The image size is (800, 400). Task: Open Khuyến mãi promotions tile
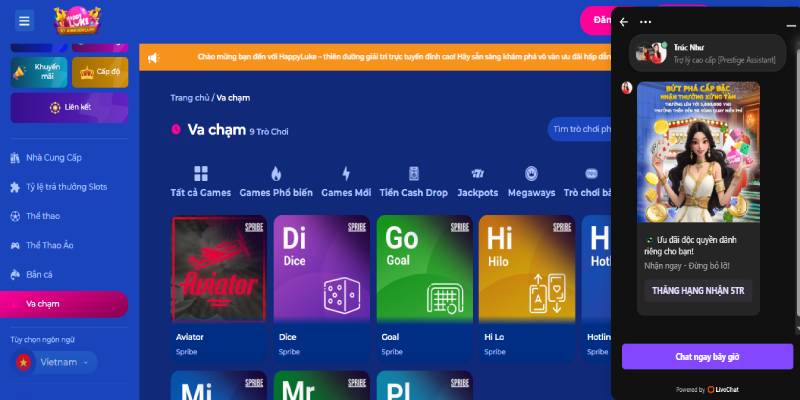point(39,72)
